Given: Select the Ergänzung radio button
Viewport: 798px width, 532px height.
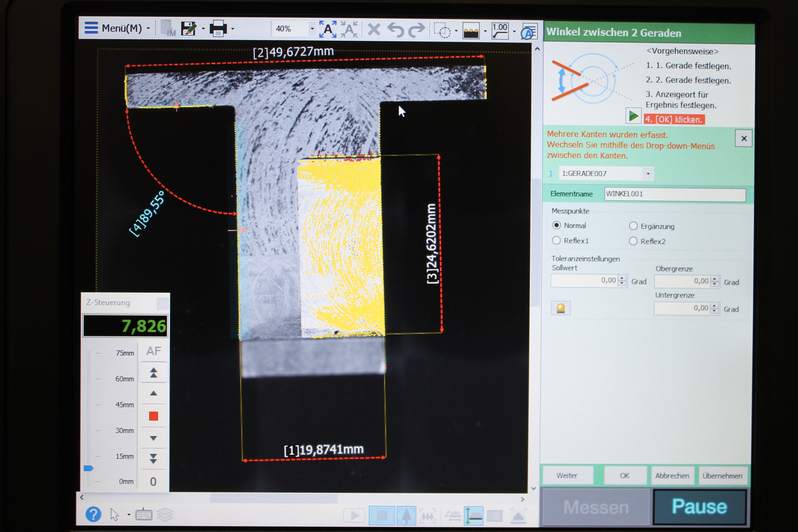Looking at the screenshot, I should tap(633, 226).
